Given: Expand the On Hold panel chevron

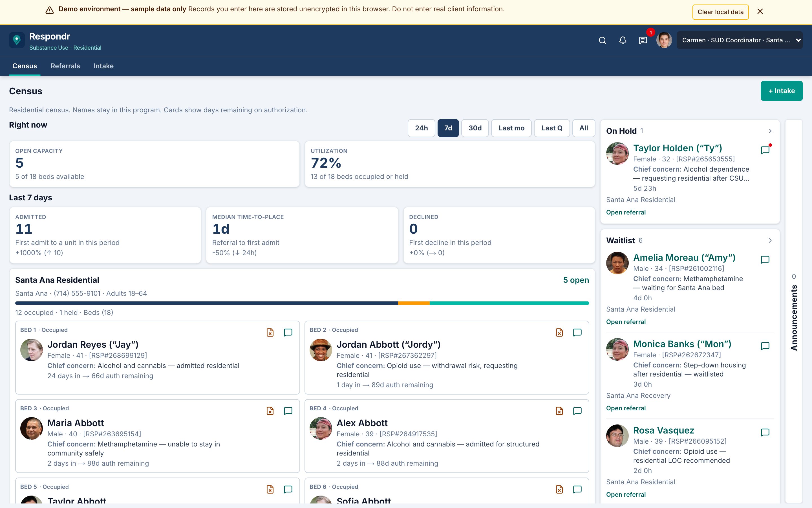Looking at the screenshot, I should click(770, 131).
